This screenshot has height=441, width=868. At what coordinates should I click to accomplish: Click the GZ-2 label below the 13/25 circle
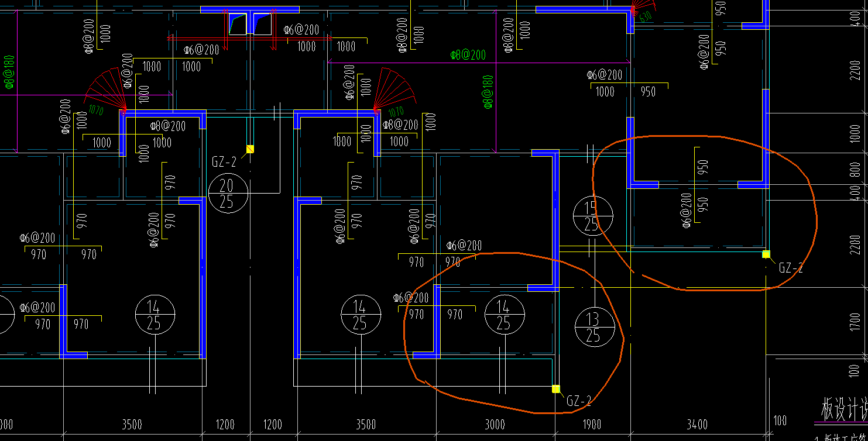[579, 401]
